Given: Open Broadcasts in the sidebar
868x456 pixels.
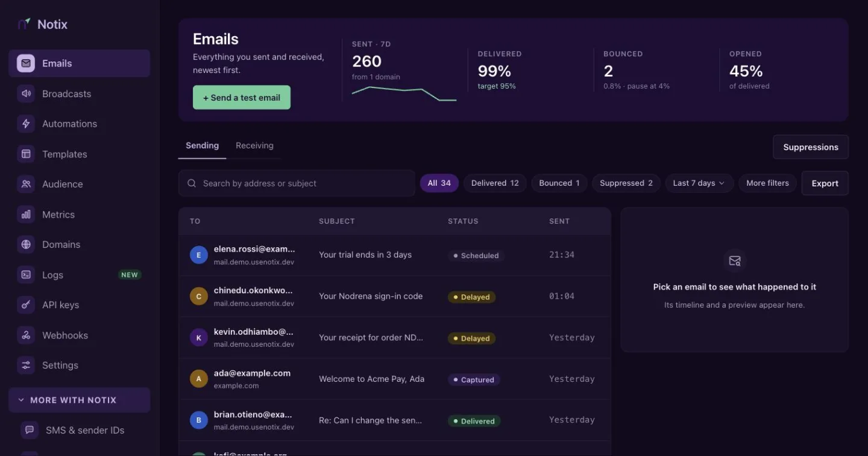Looking at the screenshot, I should 79,93.
